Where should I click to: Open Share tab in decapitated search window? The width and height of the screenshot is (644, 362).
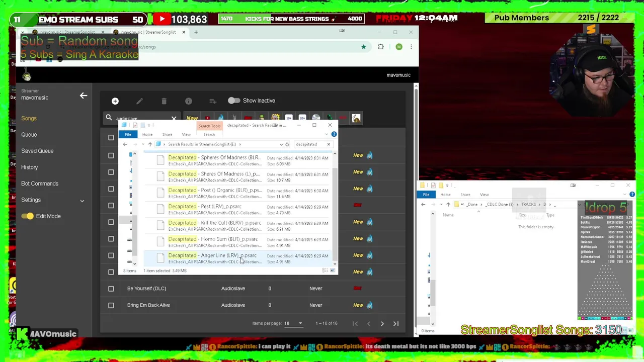(x=167, y=134)
